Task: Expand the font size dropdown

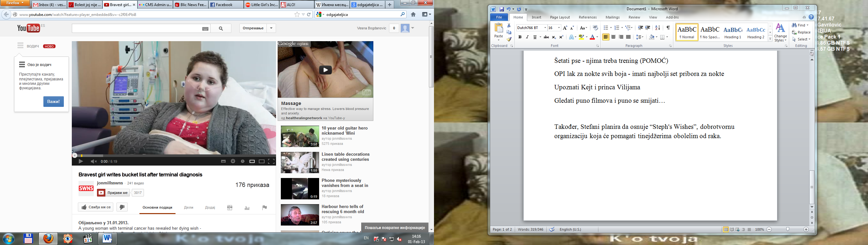Action: pos(559,28)
